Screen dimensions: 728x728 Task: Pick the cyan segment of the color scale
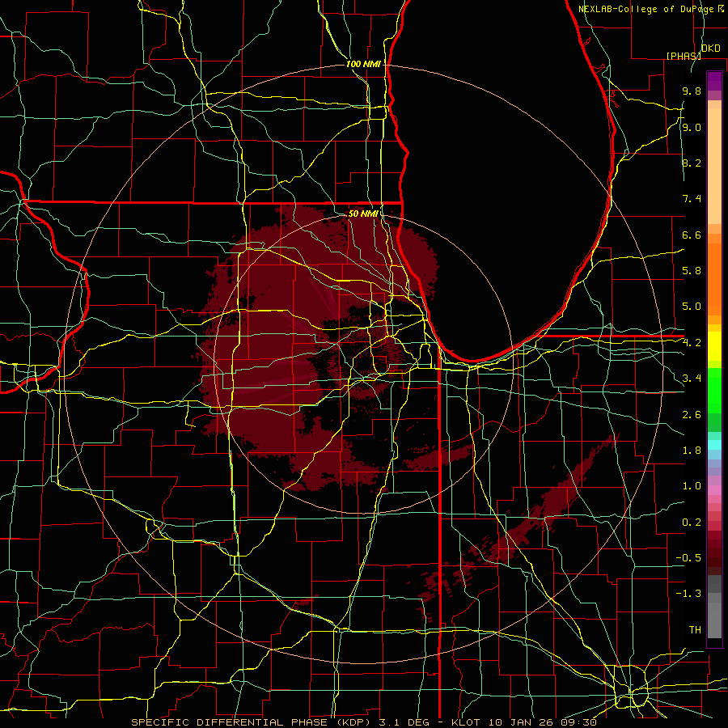(714, 445)
